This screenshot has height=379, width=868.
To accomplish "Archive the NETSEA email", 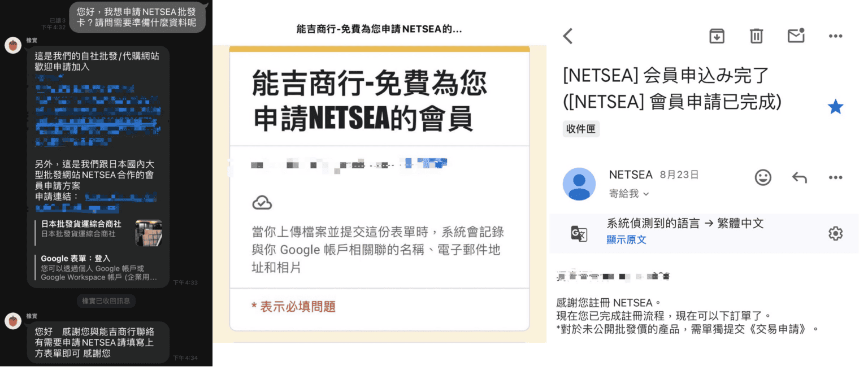I will coord(717,36).
